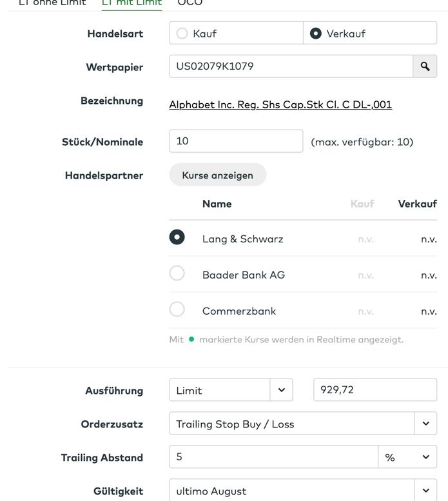Open the LT mit Limit tab
This screenshot has width=448, height=501.
(x=132, y=3)
